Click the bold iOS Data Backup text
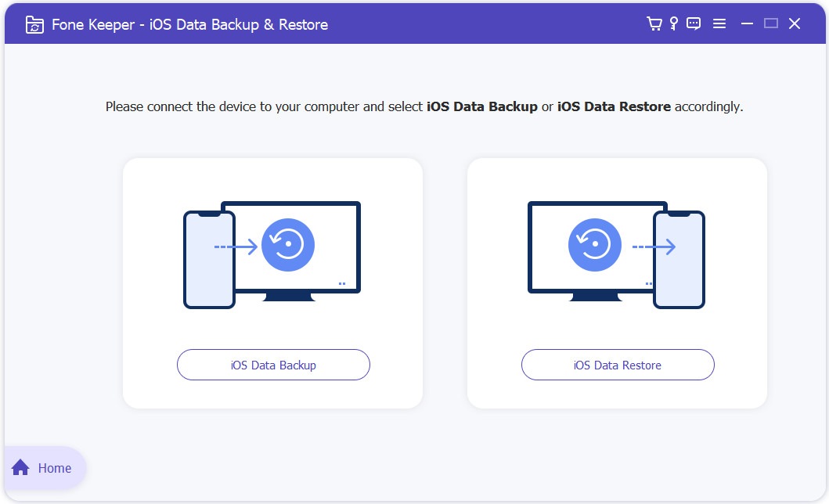 pyautogui.click(x=481, y=106)
